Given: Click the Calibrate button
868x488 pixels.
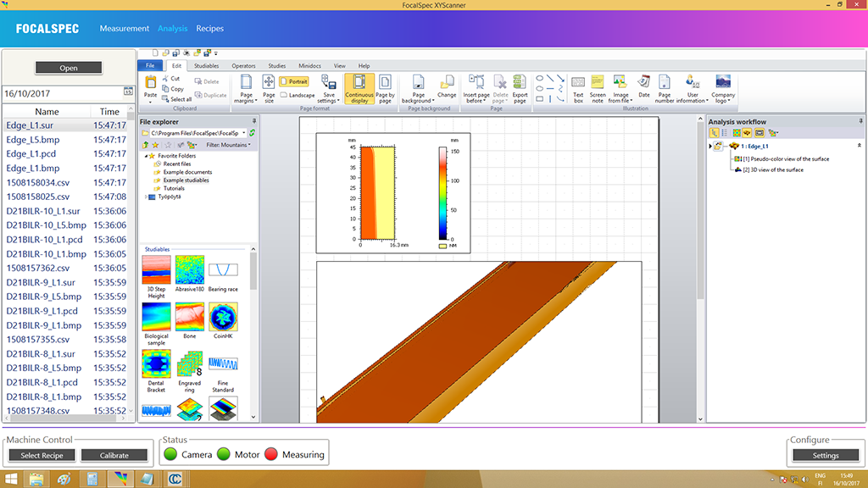Looking at the screenshot, I should 114,455.
